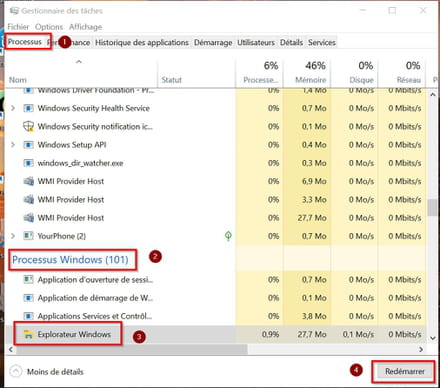Click the 6,9 Mo memory value
This screenshot has height=388, width=440.
click(314, 181)
